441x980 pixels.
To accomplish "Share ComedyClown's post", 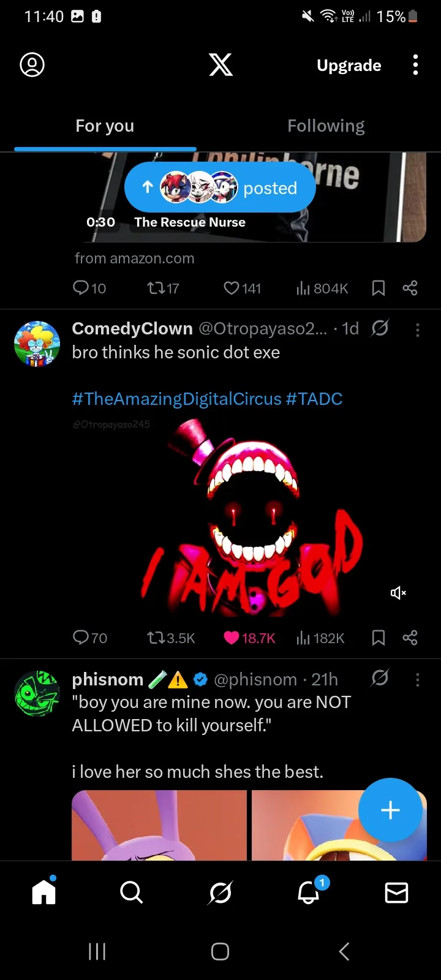I will click(410, 638).
